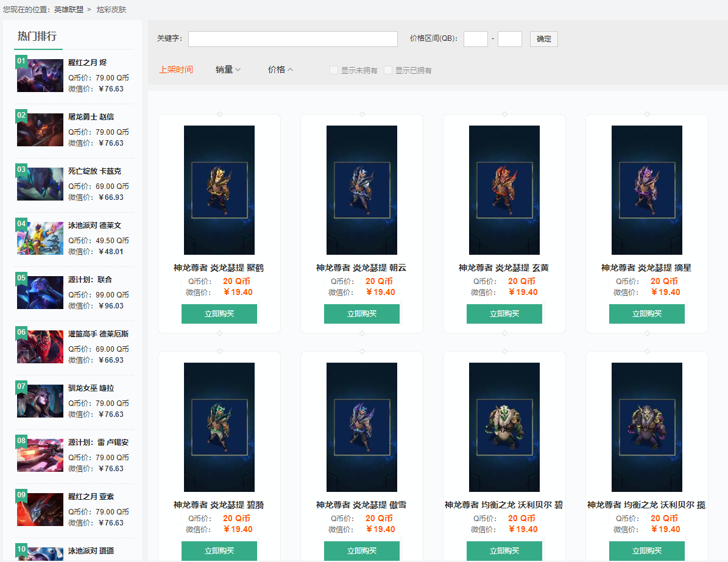The image size is (728, 562).
Task: View ranking thumbnail 06 灌篮高手 德莱厄斯
Action: (x=40, y=347)
